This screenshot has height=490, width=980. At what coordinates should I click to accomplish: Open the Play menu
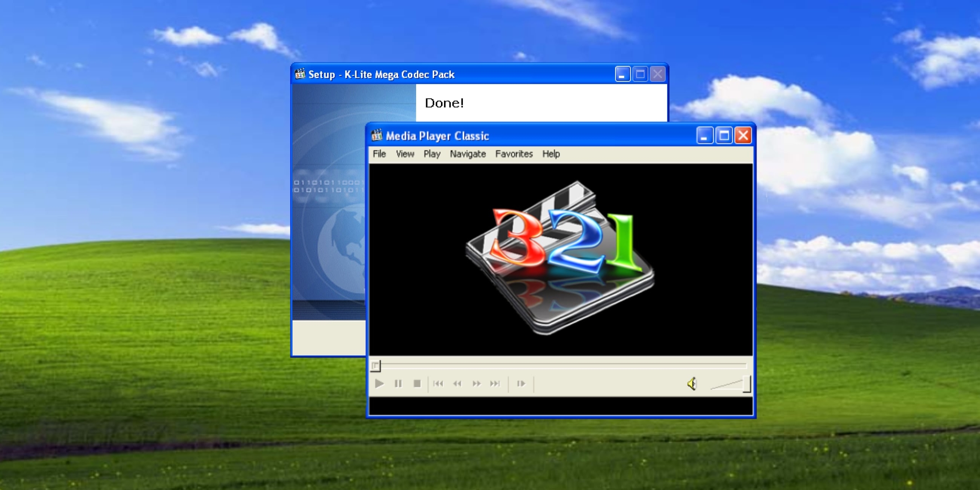click(432, 154)
